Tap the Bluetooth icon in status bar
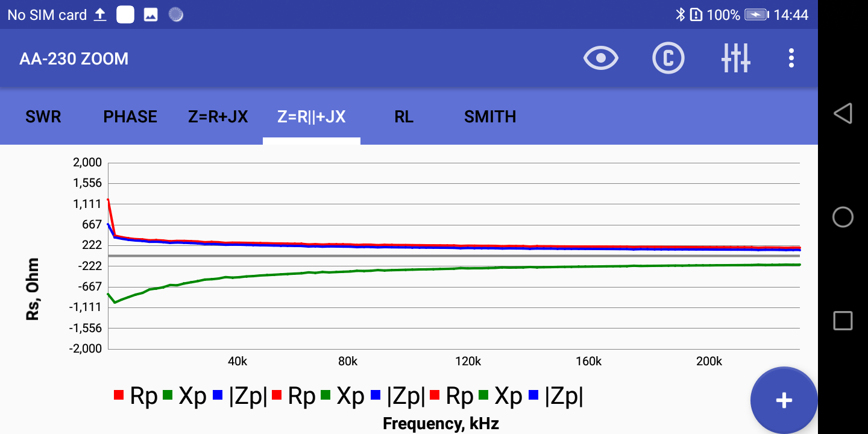This screenshot has height=434, width=868. 680,14
